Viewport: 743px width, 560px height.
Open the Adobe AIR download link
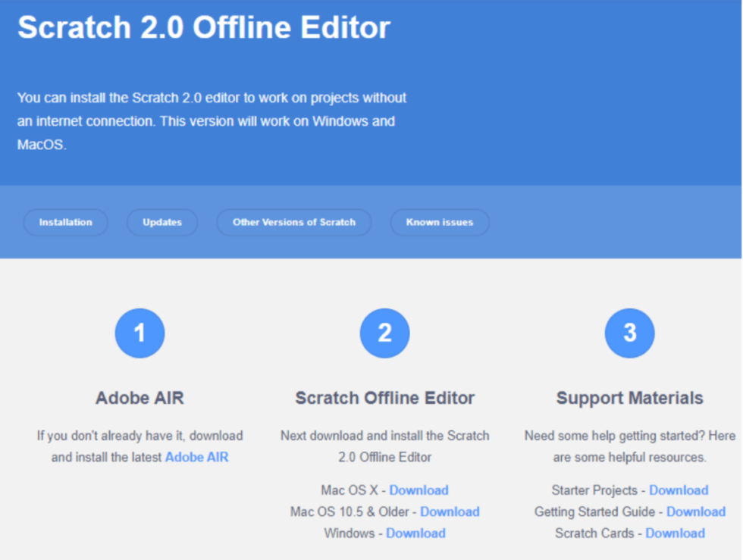pos(196,457)
